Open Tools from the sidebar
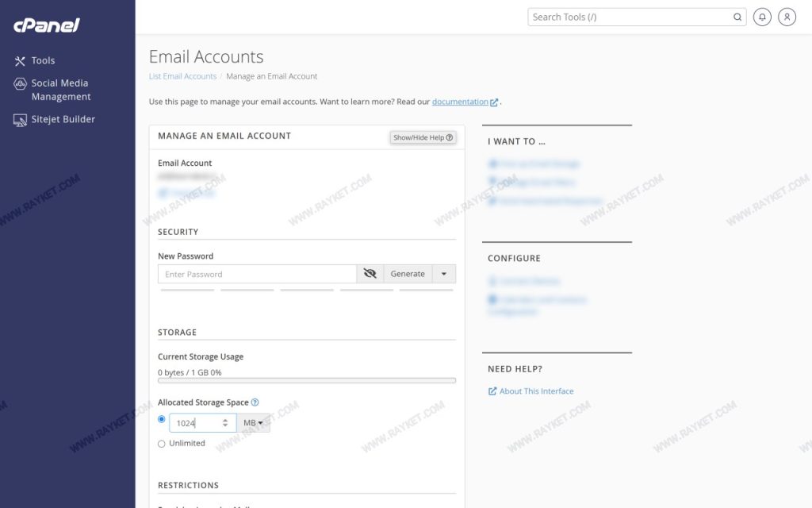Image resolution: width=812 pixels, height=508 pixels. (x=35, y=60)
